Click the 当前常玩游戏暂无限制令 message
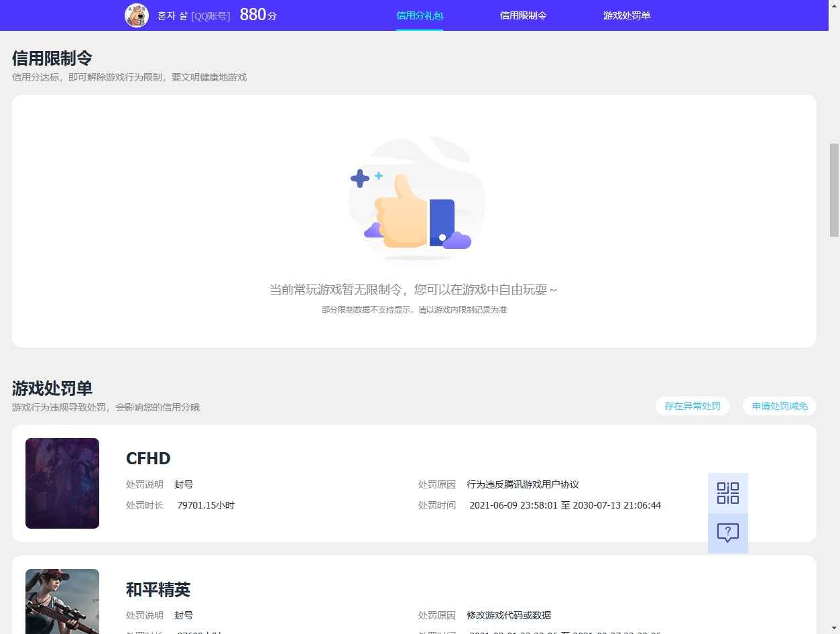 [x=414, y=290]
